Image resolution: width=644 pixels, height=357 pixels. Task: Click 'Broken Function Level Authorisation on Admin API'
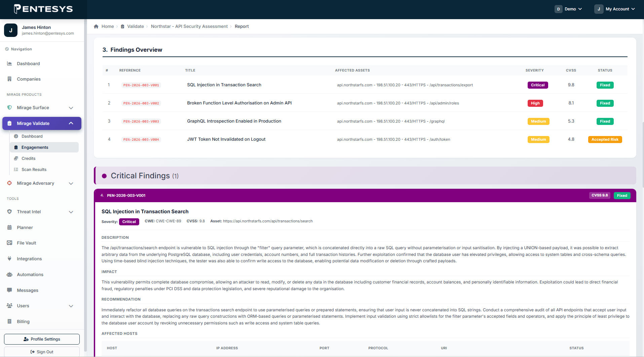click(239, 103)
